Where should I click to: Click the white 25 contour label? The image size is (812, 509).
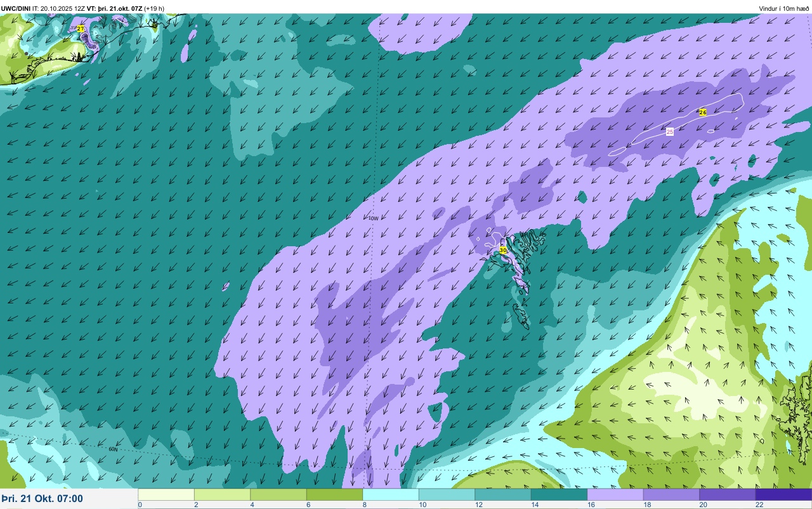[x=669, y=131]
